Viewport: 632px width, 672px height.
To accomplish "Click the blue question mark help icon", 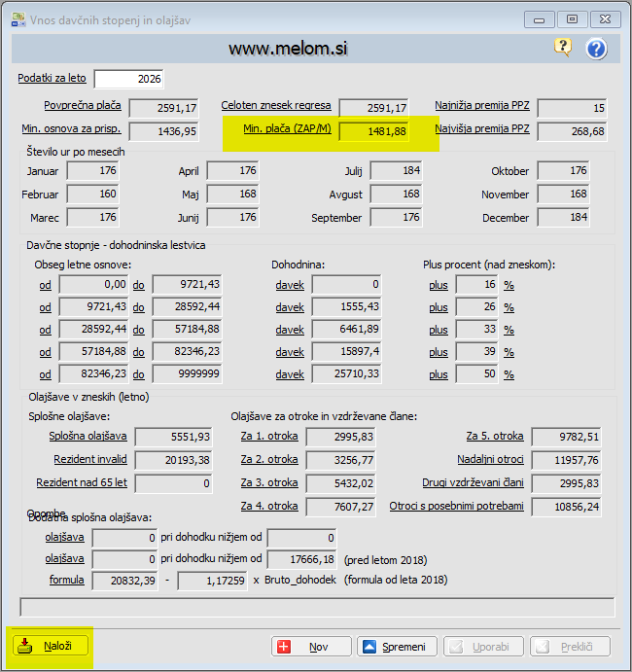I will [596, 49].
